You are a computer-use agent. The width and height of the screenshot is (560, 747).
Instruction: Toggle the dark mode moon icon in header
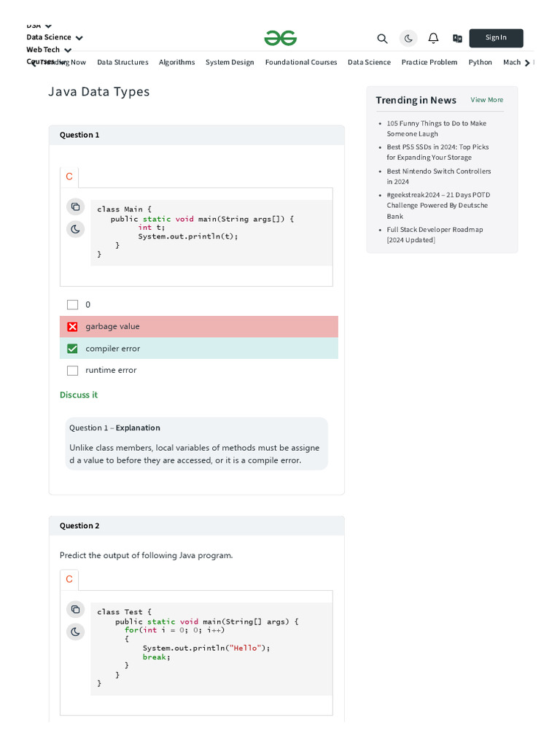408,39
